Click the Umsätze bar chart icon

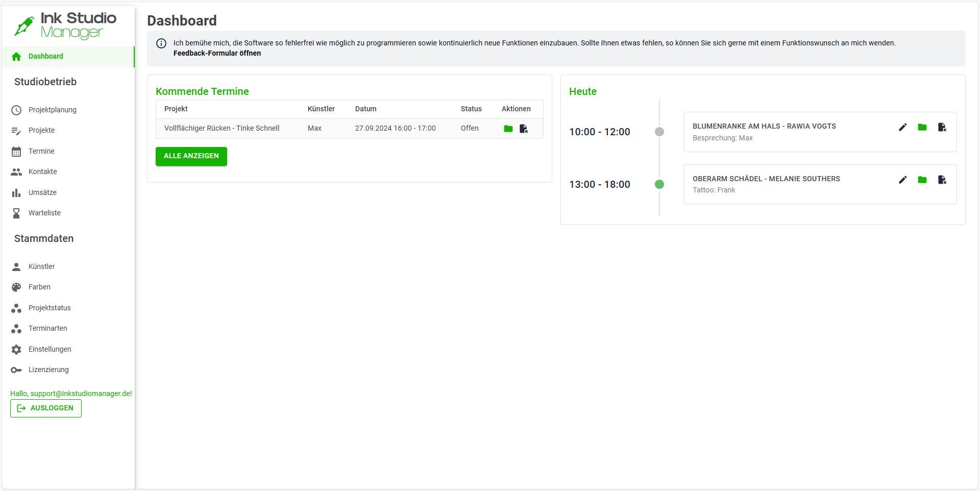coord(16,193)
